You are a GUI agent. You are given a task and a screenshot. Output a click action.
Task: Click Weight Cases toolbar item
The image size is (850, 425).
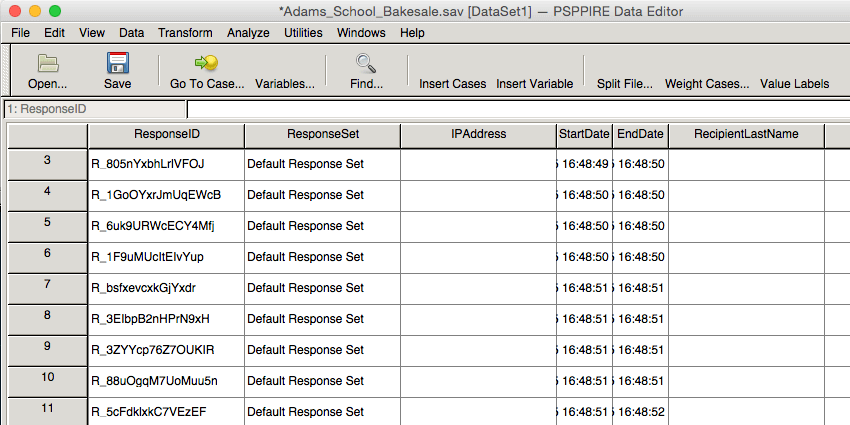click(707, 84)
